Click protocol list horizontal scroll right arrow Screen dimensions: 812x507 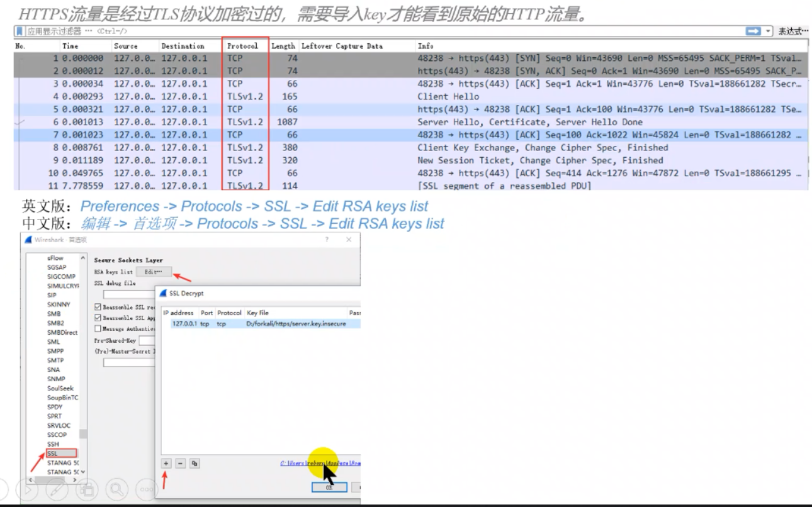74,480
